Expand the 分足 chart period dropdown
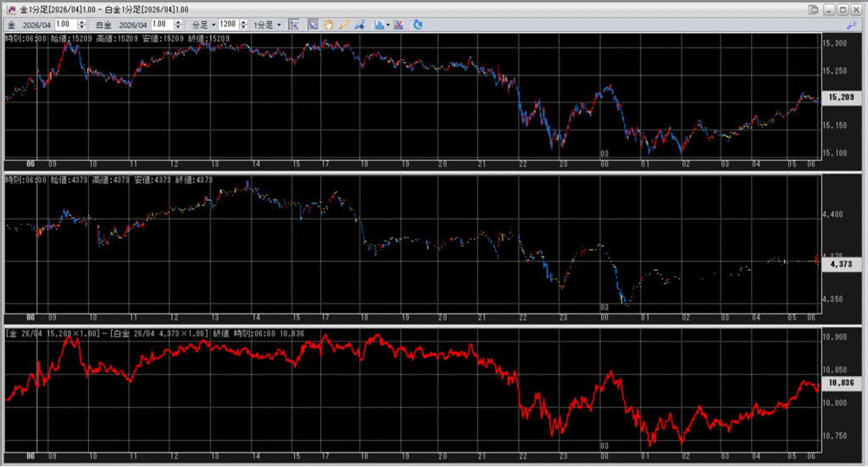This screenshot has width=868, height=467. [200, 25]
